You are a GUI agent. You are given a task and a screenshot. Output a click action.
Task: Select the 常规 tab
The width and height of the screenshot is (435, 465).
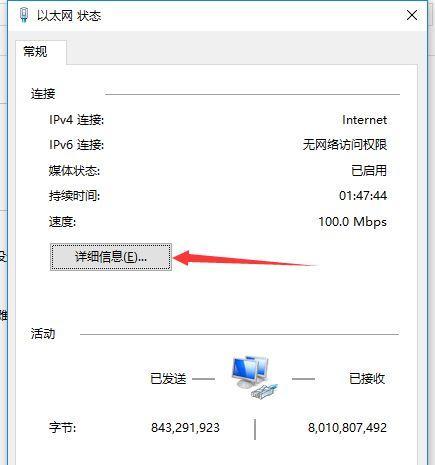pos(35,52)
